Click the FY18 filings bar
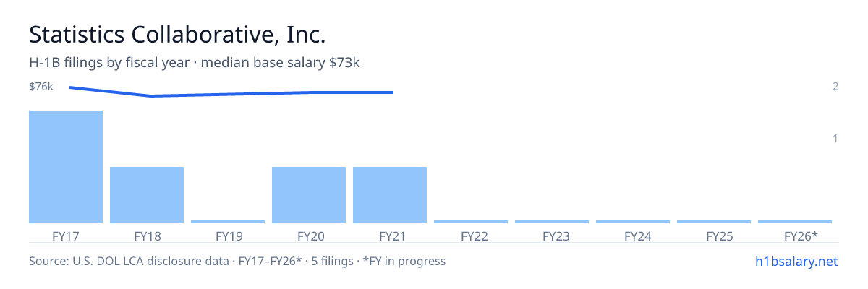The width and height of the screenshot is (868, 289). click(147, 195)
